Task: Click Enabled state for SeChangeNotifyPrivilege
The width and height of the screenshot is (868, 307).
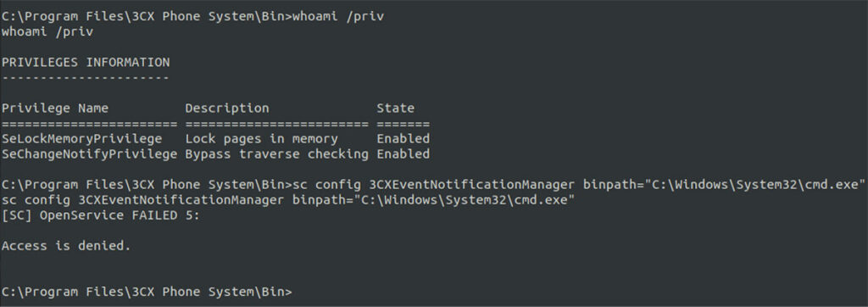Action: [x=403, y=153]
